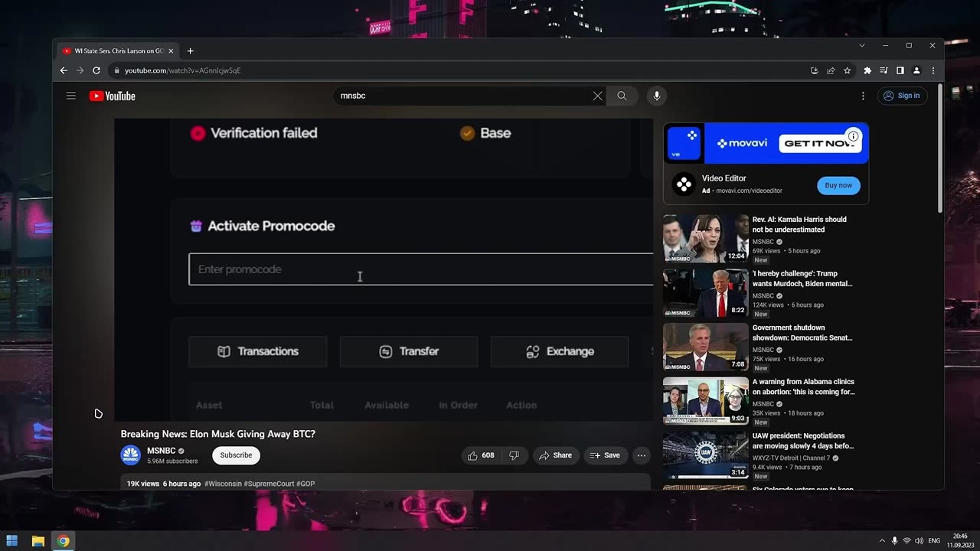
Task: Open the ad info icon on Movavi banner
Action: click(x=853, y=137)
